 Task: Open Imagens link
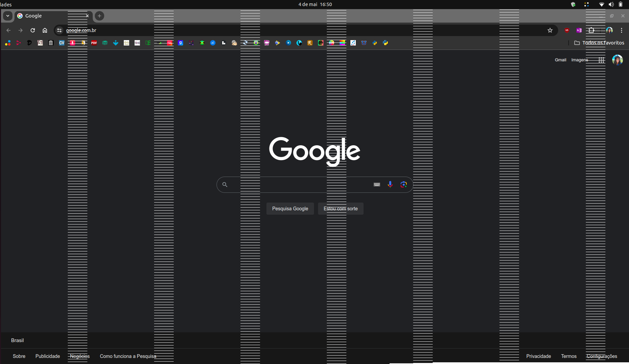pos(580,60)
